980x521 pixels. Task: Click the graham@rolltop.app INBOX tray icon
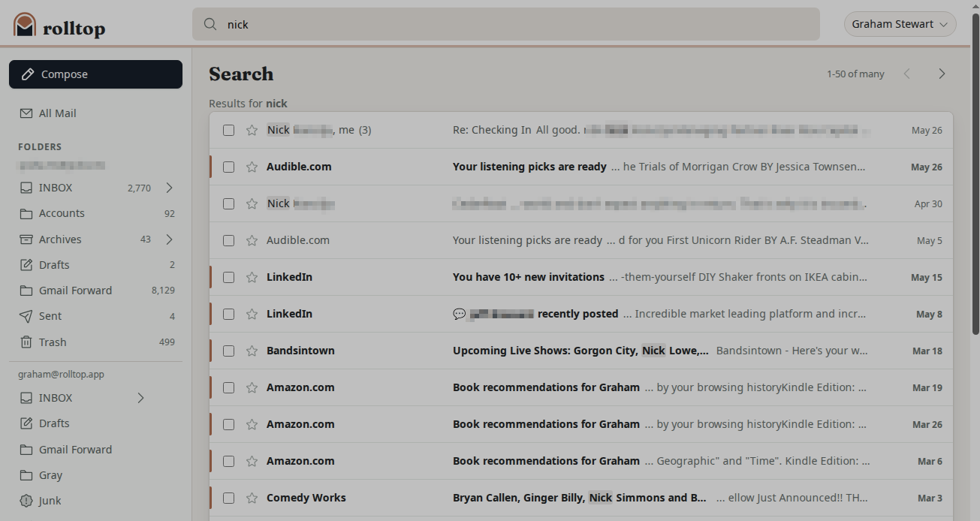[x=26, y=398]
